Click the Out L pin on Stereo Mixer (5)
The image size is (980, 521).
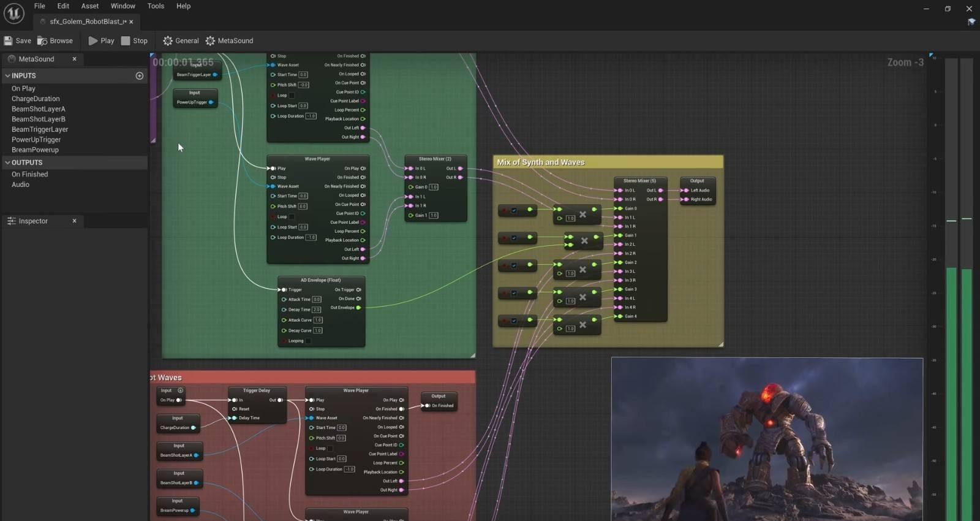pyautogui.click(x=660, y=191)
